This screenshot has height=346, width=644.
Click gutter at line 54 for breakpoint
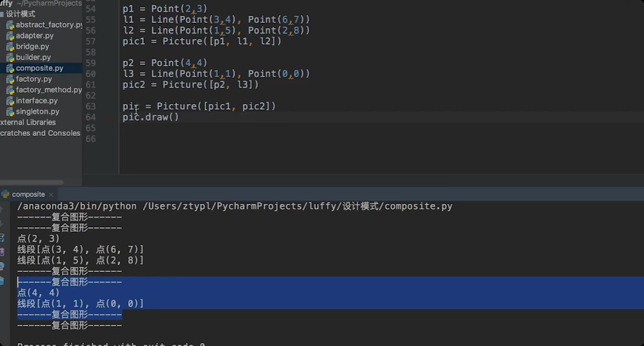click(108, 8)
